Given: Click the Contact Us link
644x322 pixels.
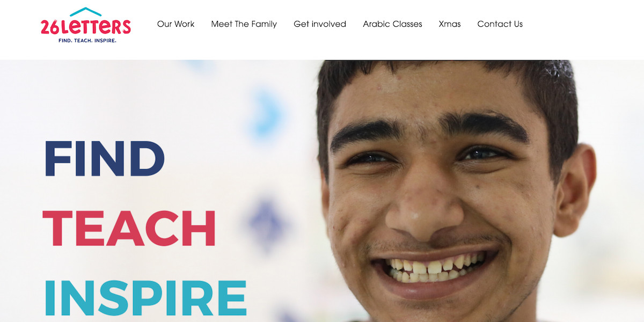Looking at the screenshot, I should pyautogui.click(x=500, y=24).
